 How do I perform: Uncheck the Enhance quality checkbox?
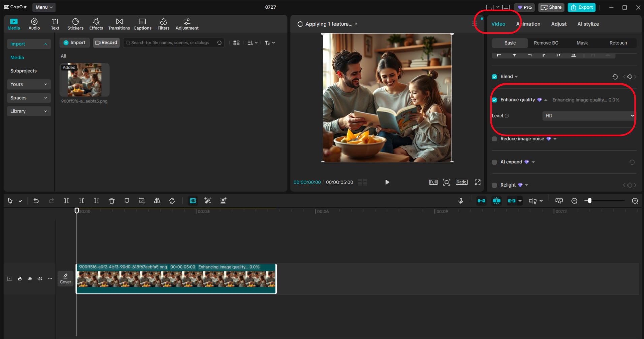494,100
